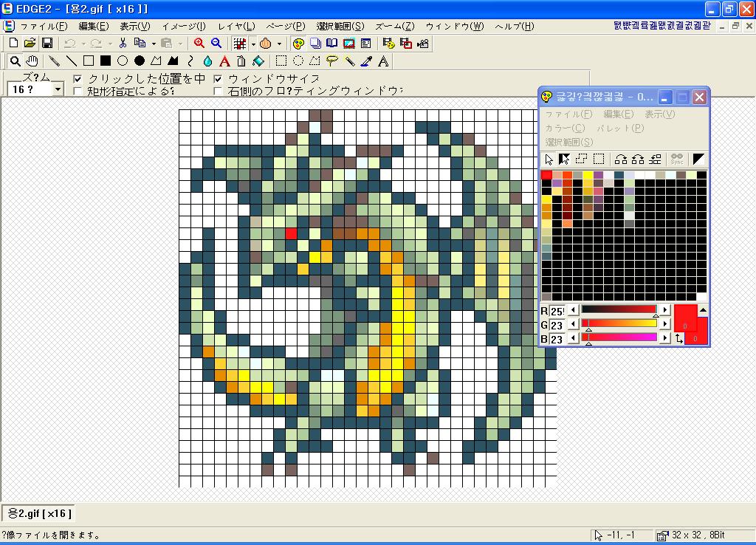756x545 pixels.
Task: Click the onion skin icon
Action: [x=266, y=44]
